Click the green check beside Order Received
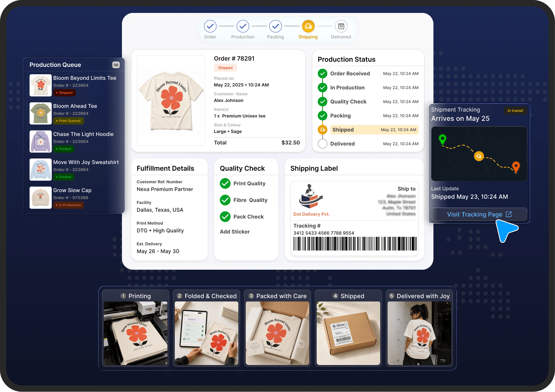555x392 pixels. [x=323, y=74]
